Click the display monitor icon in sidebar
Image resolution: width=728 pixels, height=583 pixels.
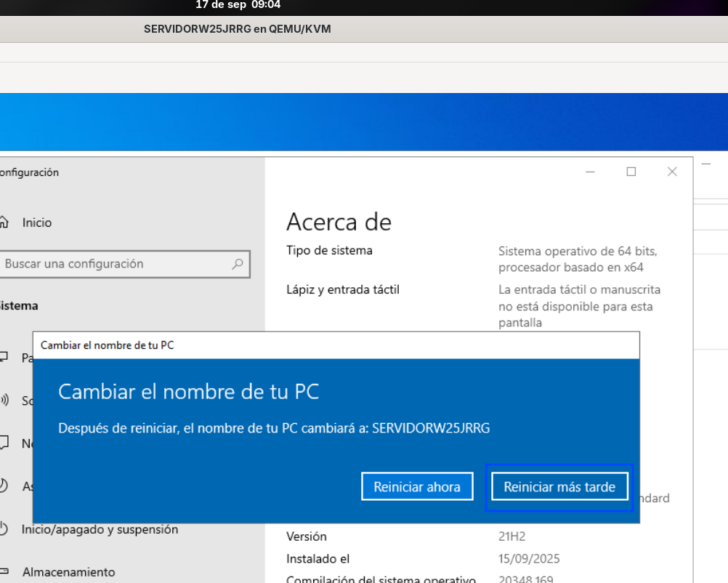4,357
